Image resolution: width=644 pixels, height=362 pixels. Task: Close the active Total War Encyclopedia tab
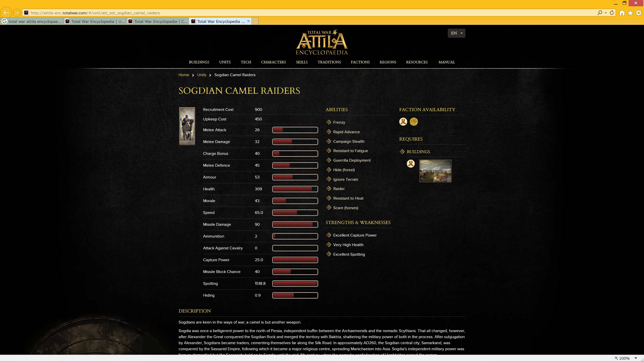click(249, 21)
